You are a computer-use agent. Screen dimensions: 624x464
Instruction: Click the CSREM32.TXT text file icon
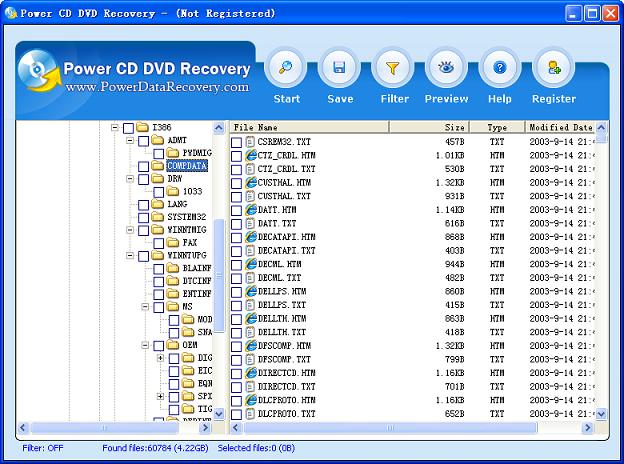[250, 141]
